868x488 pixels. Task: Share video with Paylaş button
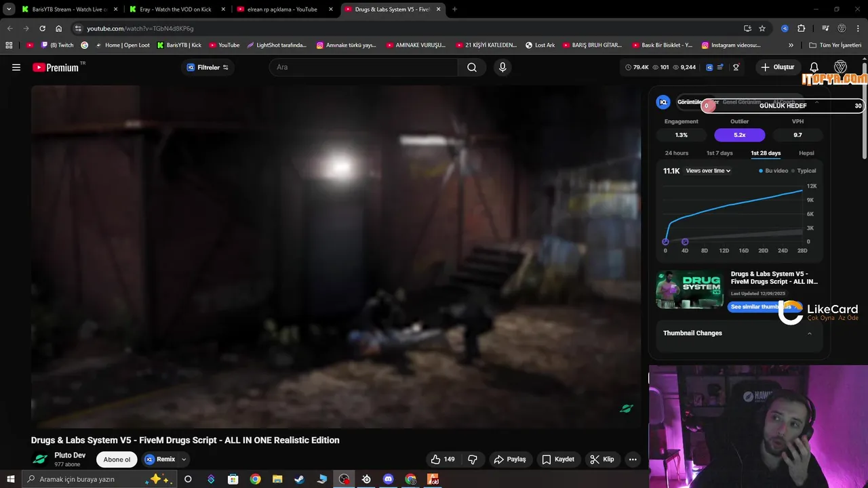coord(510,459)
